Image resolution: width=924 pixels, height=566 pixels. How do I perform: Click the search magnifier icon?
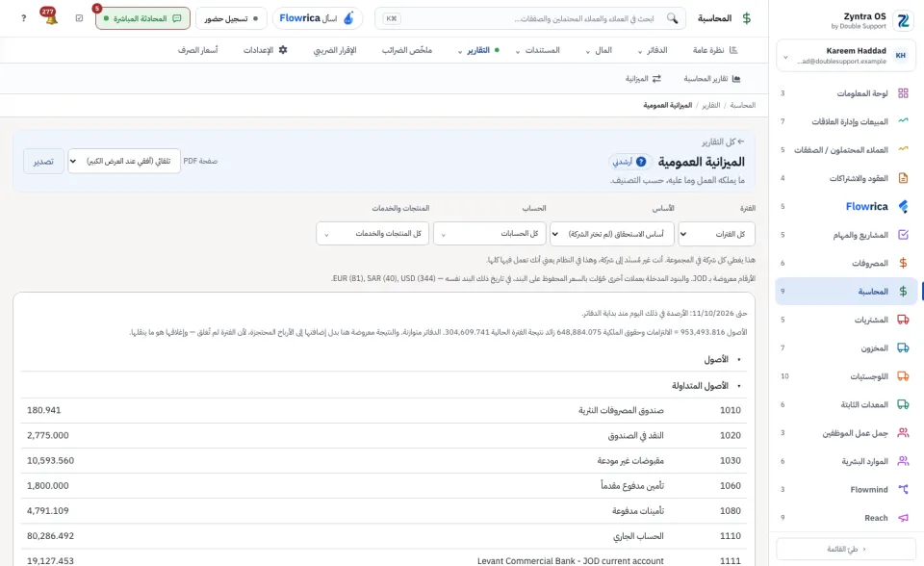672,18
